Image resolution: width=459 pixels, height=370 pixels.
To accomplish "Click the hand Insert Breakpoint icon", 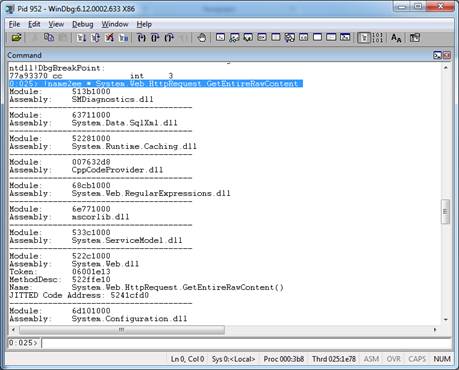I will pos(201,38).
